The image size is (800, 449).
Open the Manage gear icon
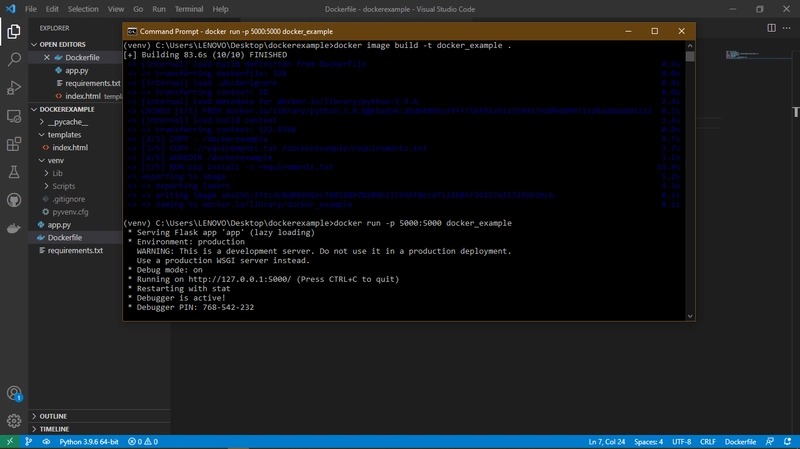[14, 421]
